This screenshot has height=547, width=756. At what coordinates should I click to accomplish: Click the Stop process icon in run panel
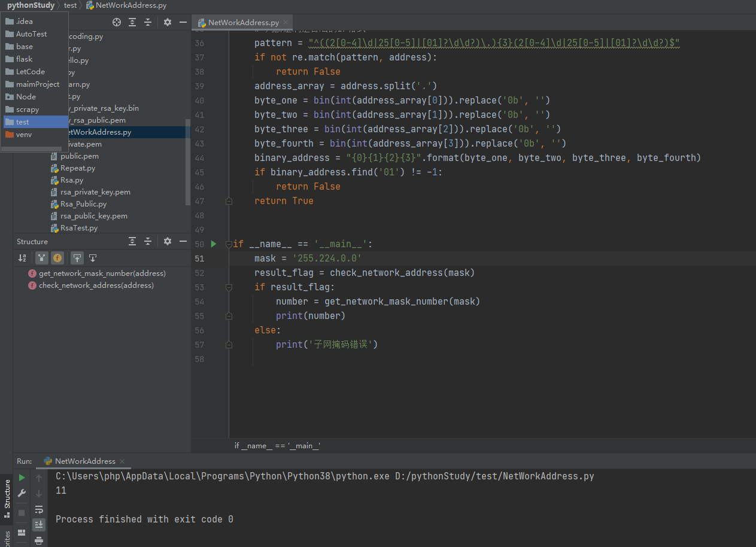coord(22,512)
